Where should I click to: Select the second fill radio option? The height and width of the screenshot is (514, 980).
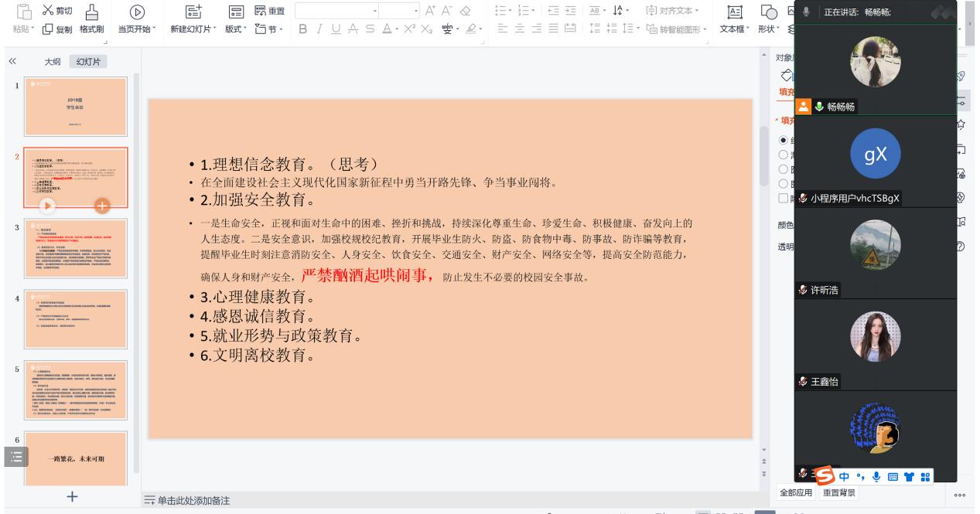(x=783, y=155)
